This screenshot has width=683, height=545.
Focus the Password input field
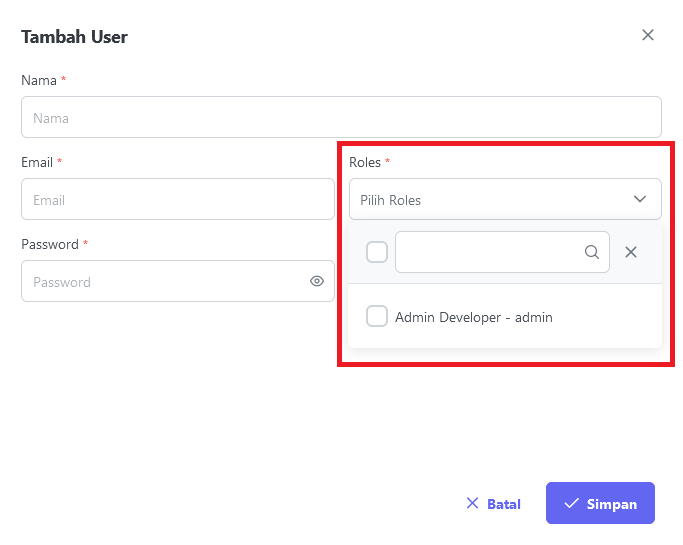[x=178, y=281]
